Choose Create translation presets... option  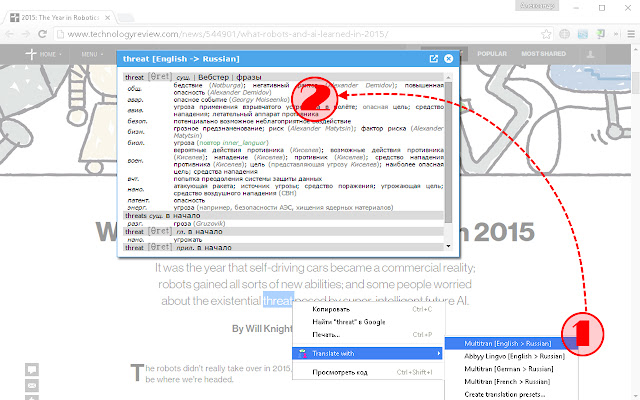(511, 394)
